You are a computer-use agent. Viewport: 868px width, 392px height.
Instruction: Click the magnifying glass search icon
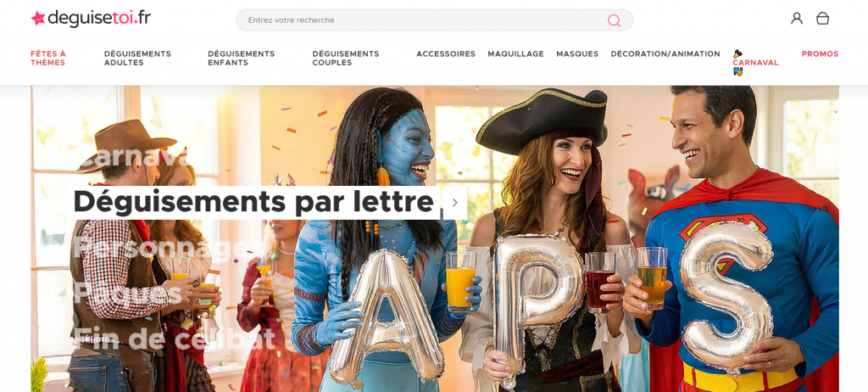point(614,20)
